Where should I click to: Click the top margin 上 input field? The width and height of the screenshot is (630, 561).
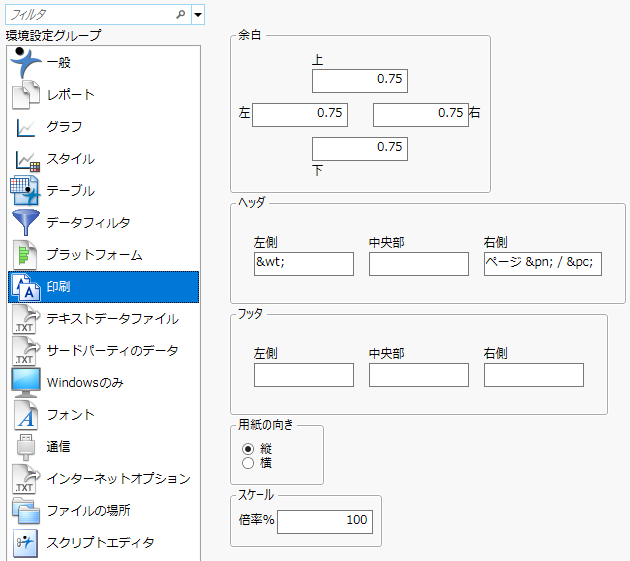point(360,80)
